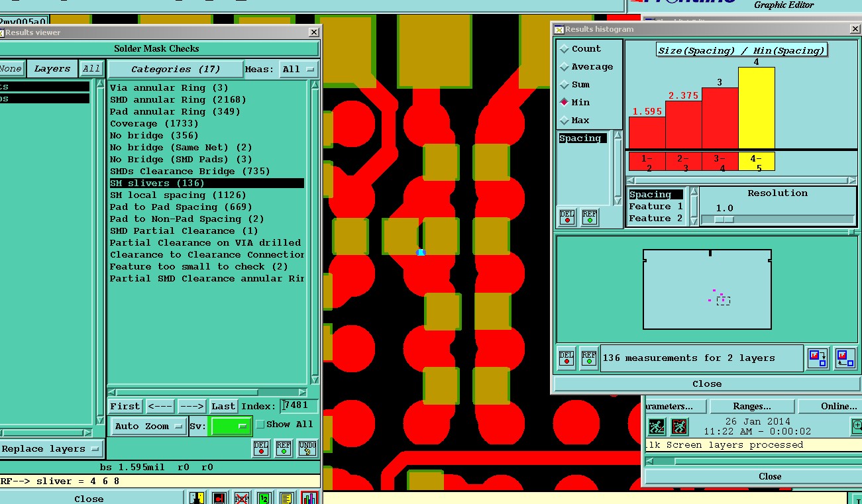Click the red 1.595 histogram bar
Viewport: 862px width, 504px height.
pyautogui.click(x=647, y=132)
